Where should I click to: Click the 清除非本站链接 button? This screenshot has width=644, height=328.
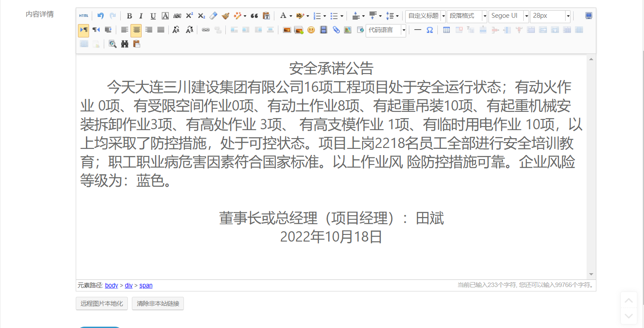pos(158,303)
